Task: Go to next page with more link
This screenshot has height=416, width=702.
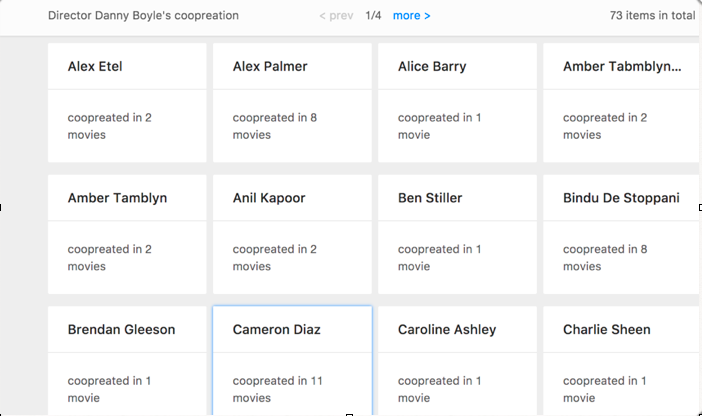Action: tap(411, 16)
